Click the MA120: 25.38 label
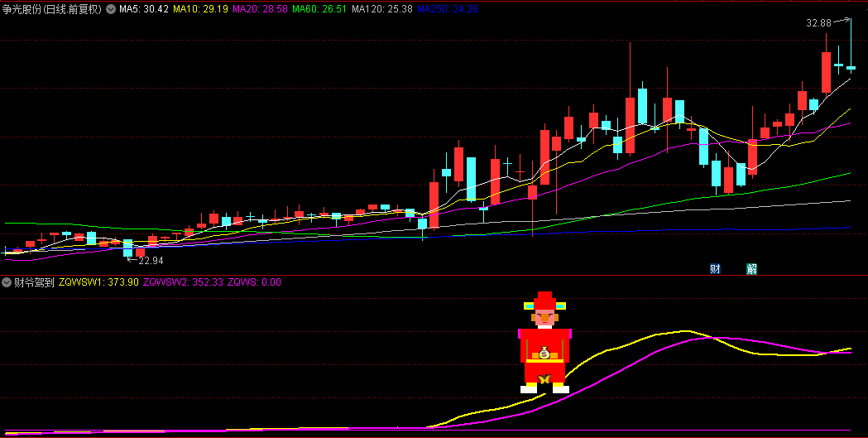The width and height of the screenshot is (868, 438). pos(382,9)
